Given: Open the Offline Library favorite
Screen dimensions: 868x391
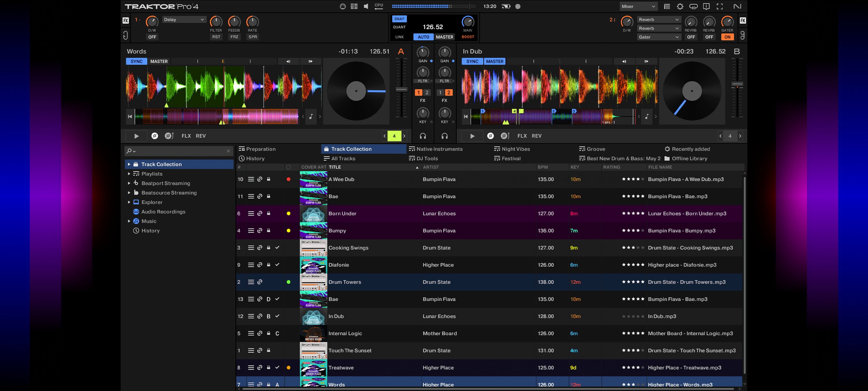Looking at the screenshot, I should [686, 159].
